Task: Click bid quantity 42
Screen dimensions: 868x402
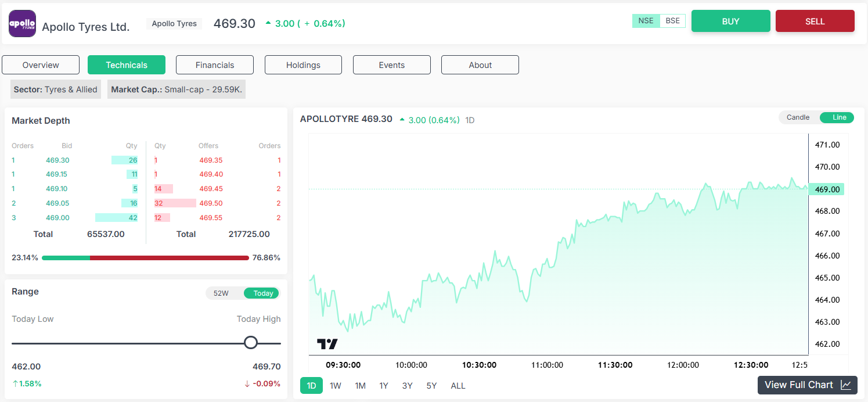Action: pos(133,218)
